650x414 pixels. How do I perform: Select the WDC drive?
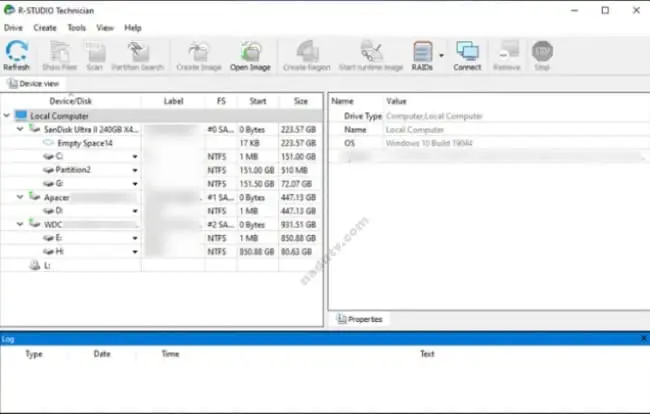[53, 225]
